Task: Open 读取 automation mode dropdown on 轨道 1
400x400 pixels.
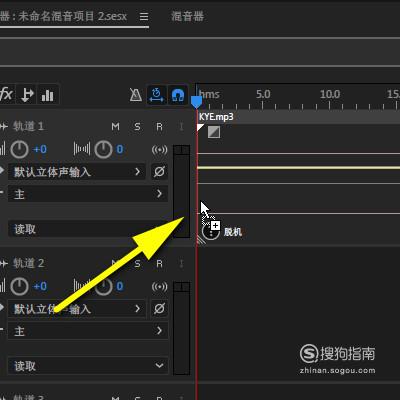Action: coord(88,229)
